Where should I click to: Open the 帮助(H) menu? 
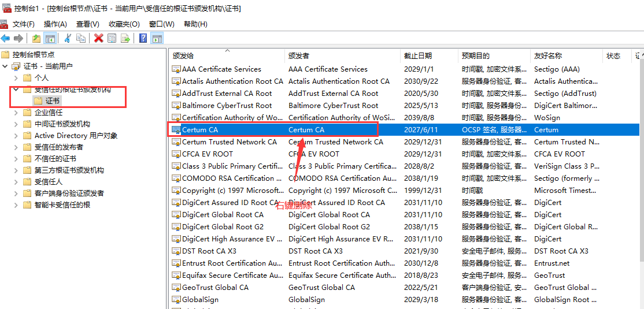point(195,24)
